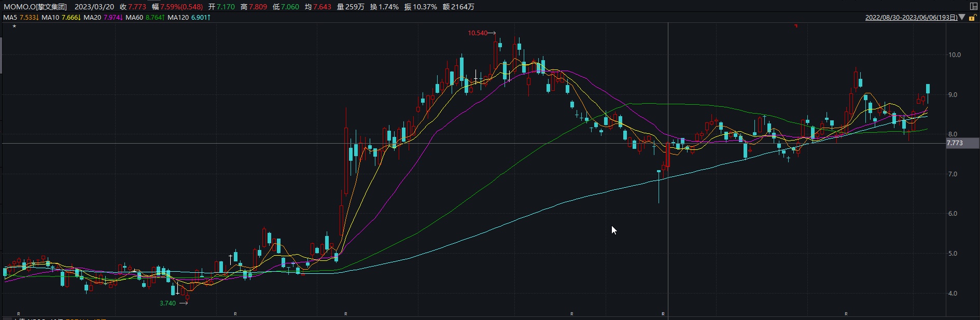Click the 10.0 label on price axis

[954, 55]
